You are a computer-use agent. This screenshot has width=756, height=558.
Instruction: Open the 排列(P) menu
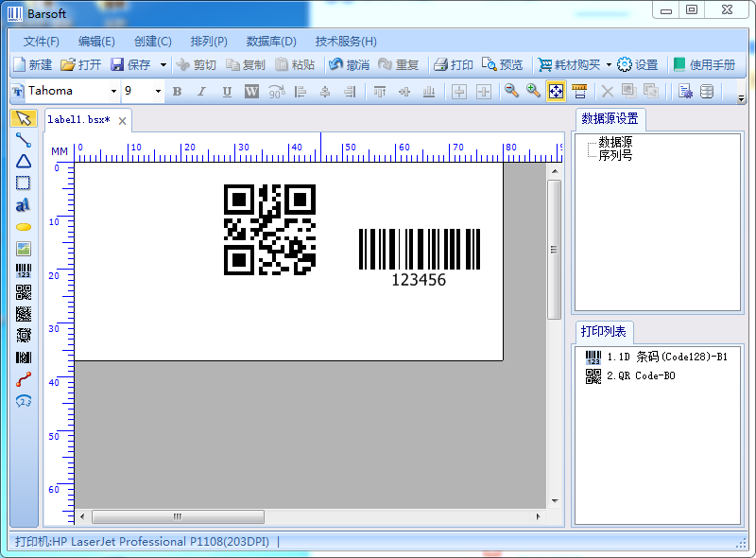[209, 42]
